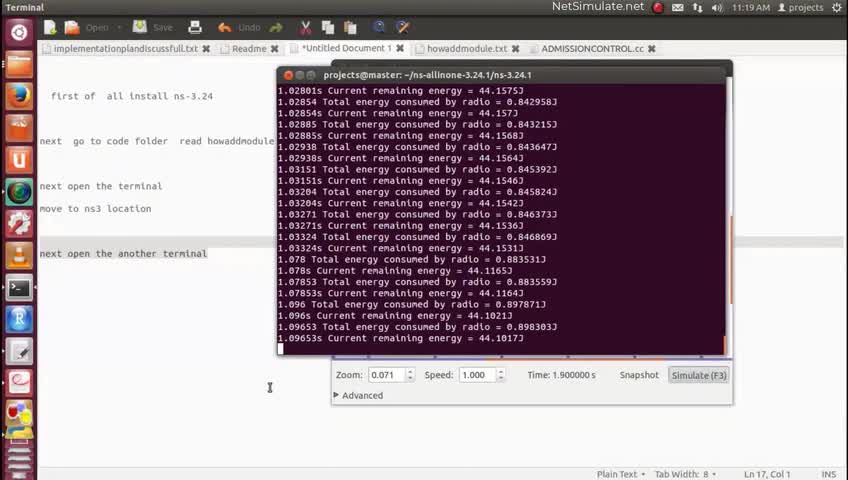The image size is (848, 480).
Task: Open the system gear session menu
Action: click(837, 8)
